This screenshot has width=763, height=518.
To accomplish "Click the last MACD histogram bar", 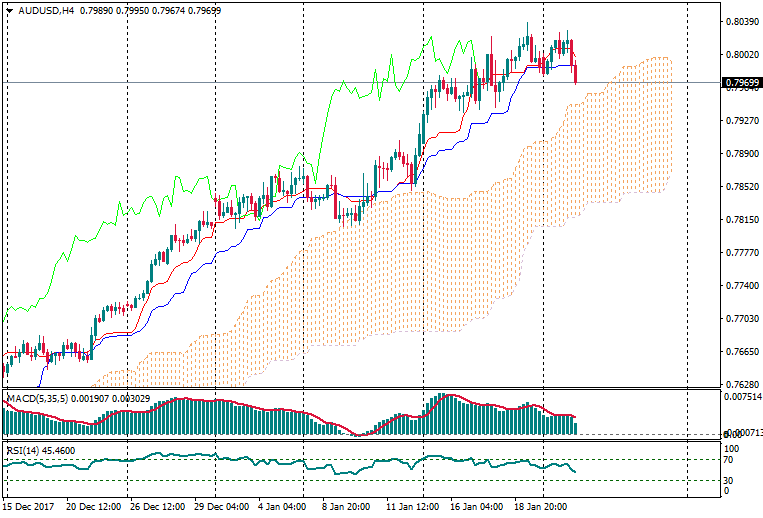I will [x=575, y=427].
